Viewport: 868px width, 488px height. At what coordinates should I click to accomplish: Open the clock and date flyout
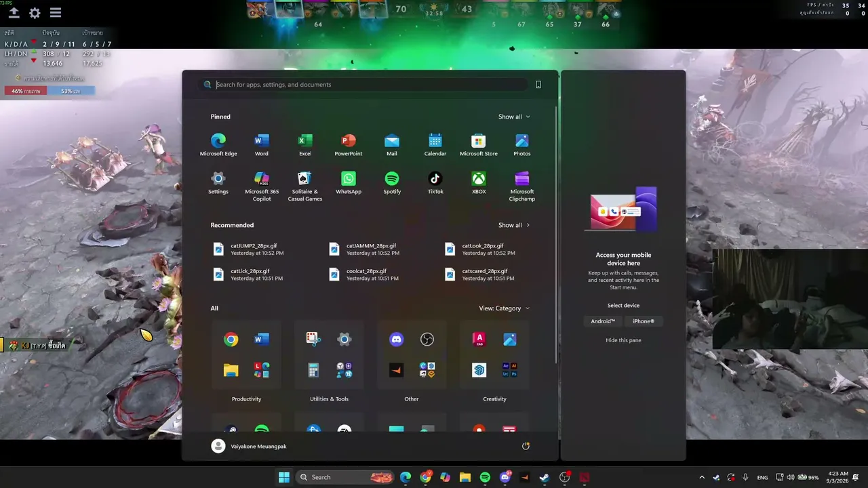[x=838, y=477]
